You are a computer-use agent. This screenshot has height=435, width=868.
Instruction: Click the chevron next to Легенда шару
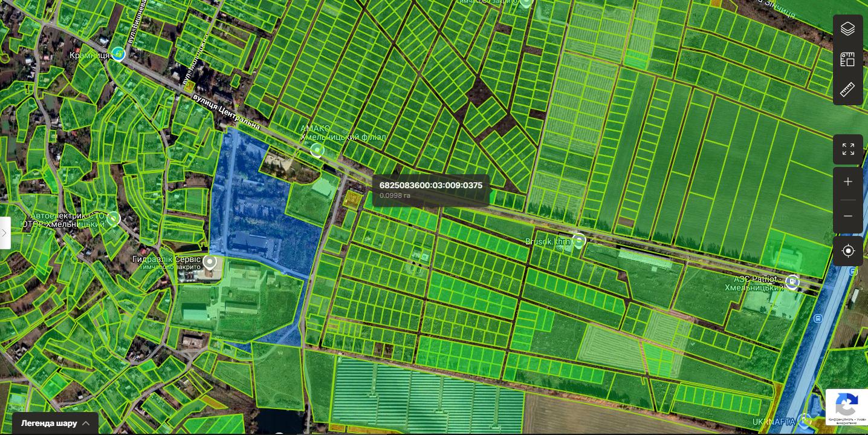point(86,423)
